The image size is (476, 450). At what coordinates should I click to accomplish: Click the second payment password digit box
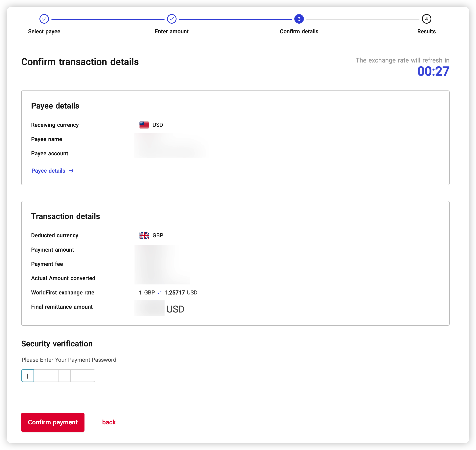(40, 376)
